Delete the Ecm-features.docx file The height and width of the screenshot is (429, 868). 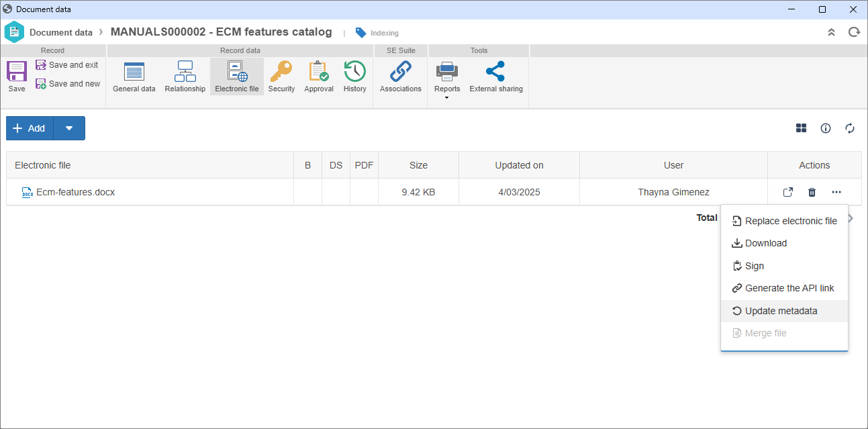[x=812, y=193]
